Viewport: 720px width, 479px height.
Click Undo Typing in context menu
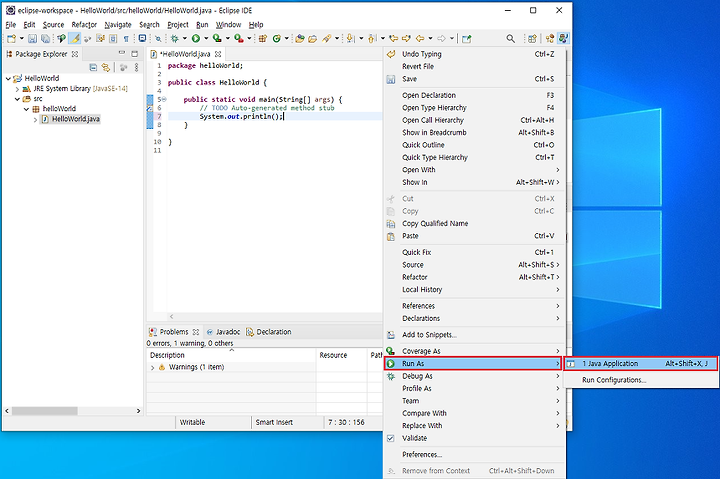point(474,54)
